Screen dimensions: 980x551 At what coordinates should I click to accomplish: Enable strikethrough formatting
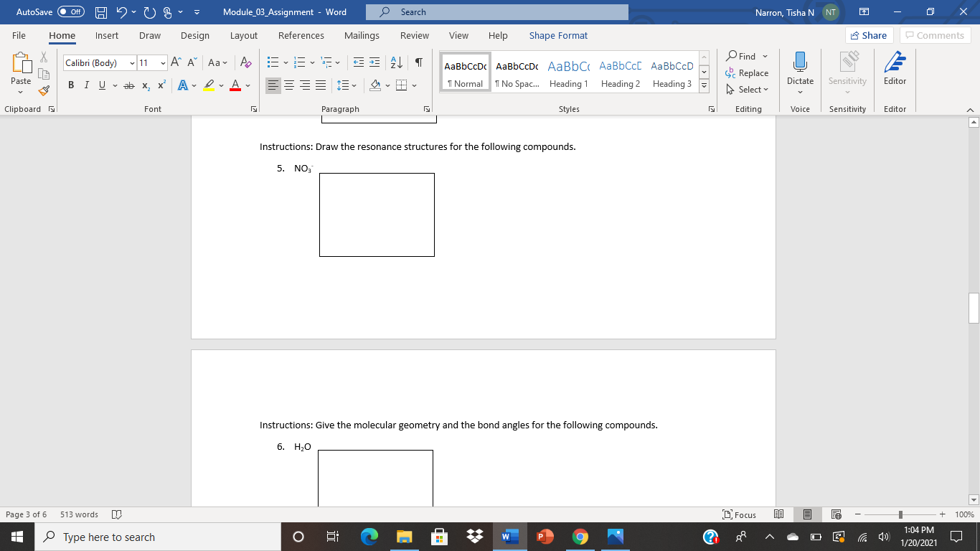(x=128, y=85)
